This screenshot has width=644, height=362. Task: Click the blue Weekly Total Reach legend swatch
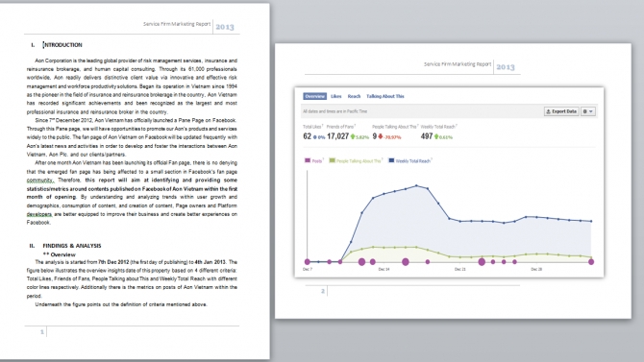391,160
